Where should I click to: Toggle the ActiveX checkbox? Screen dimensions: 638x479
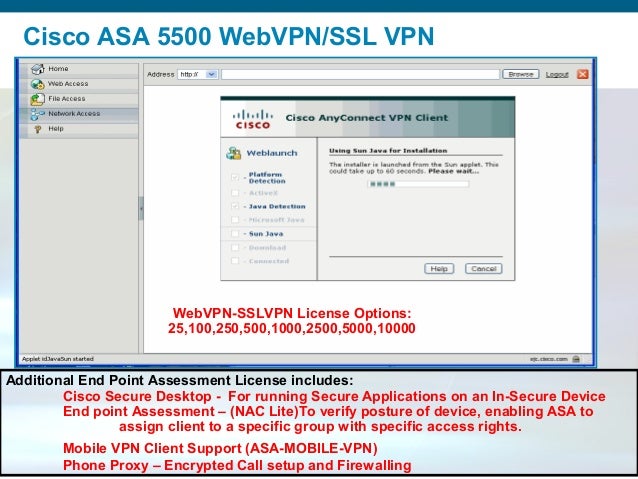(x=235, y=192)
